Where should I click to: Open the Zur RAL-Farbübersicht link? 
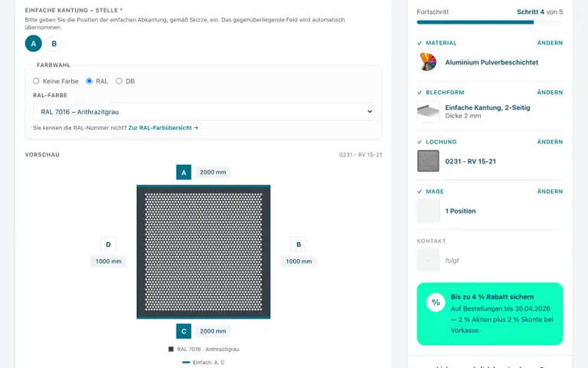point(163,128)
